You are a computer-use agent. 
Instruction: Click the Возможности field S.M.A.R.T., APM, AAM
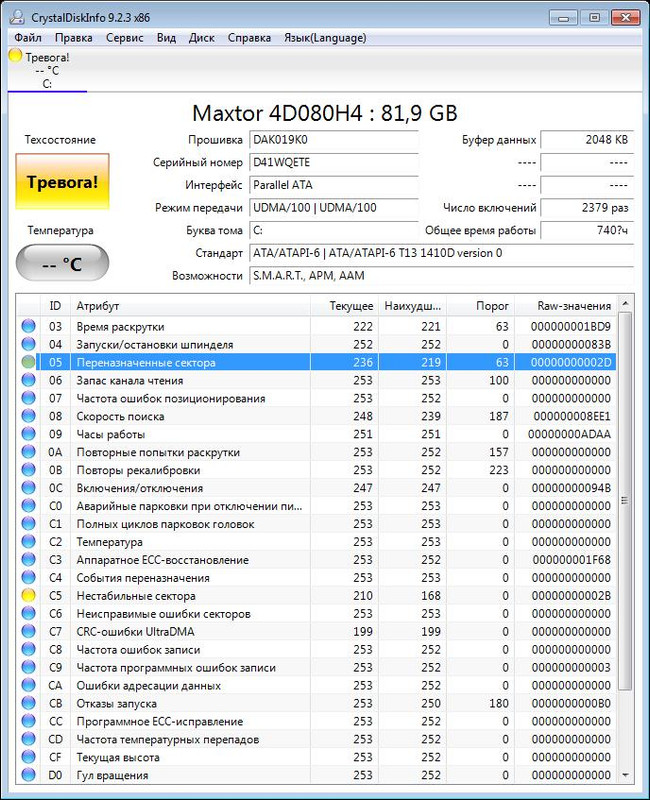441,276
